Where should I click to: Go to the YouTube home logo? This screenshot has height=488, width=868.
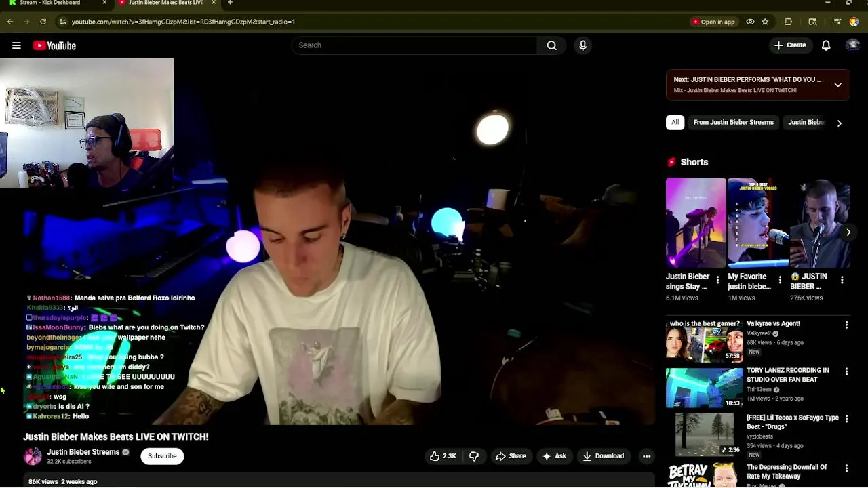click(54, 45)
